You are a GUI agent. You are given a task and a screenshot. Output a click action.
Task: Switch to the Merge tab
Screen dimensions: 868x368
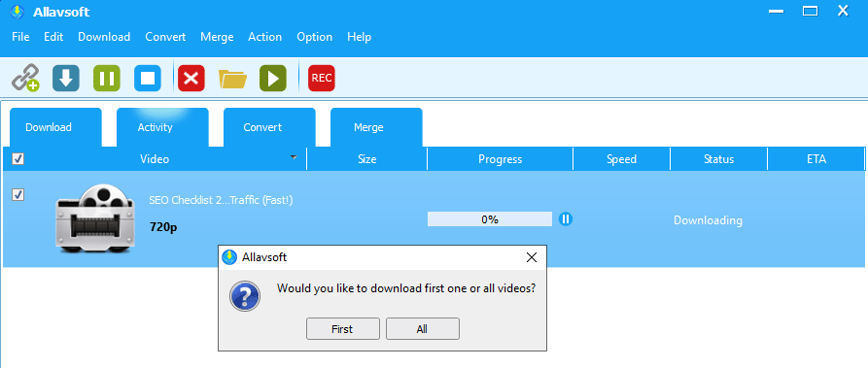tap(376, 127)
